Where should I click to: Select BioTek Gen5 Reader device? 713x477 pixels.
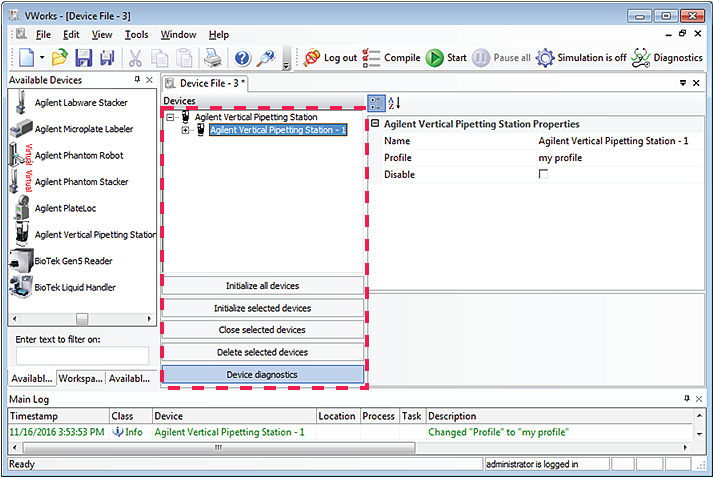tap(74, 261)
